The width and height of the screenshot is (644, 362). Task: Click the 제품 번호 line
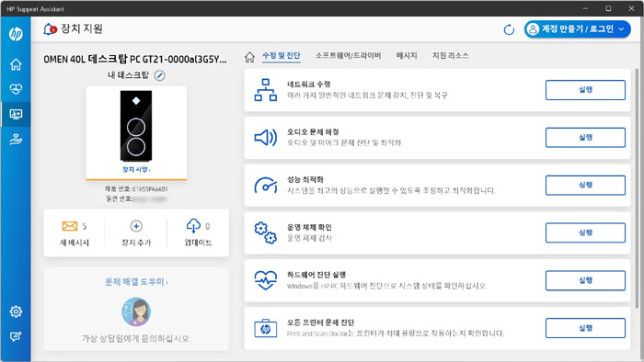pyautogui.click(x=136, y=189)
